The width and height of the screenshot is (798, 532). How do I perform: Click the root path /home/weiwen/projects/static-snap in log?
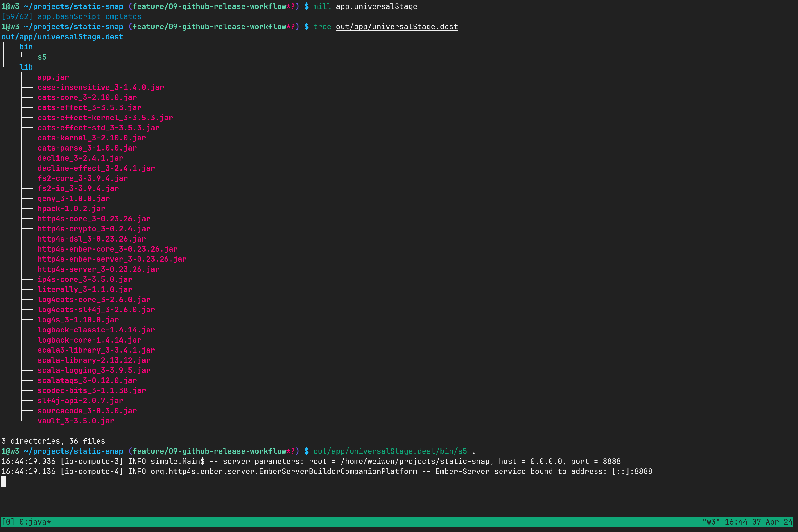[x=415, y=462]
